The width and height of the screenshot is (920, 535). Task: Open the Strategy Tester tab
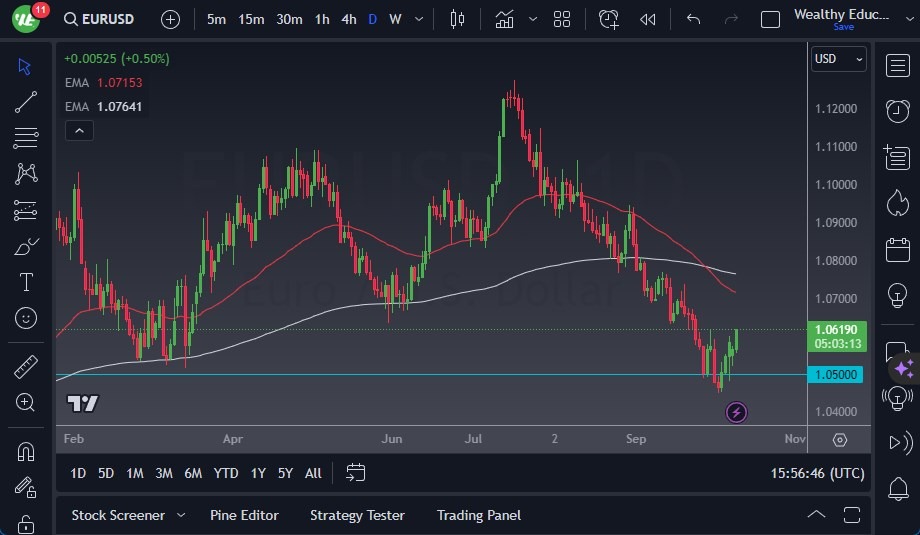point(357,515)
